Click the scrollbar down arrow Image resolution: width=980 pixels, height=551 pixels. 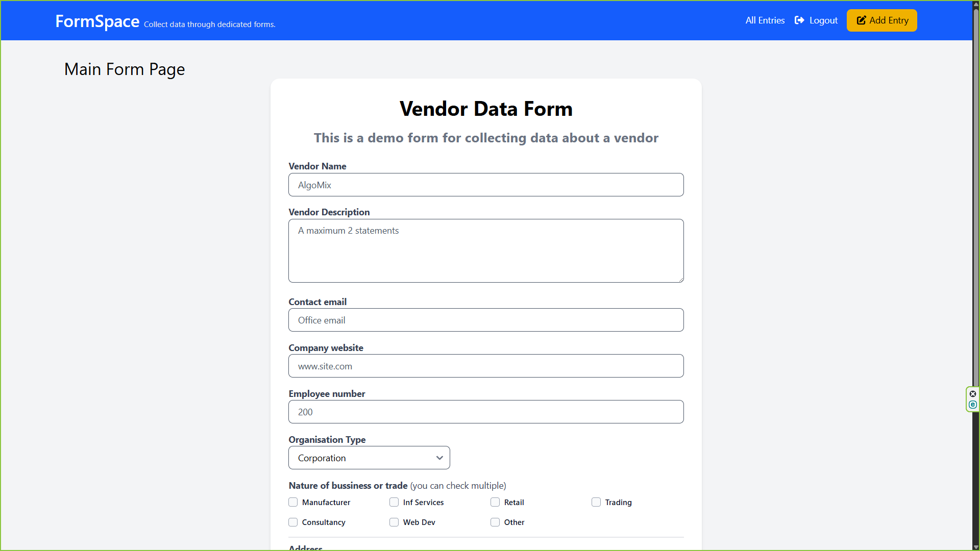(x=976, y=547)
